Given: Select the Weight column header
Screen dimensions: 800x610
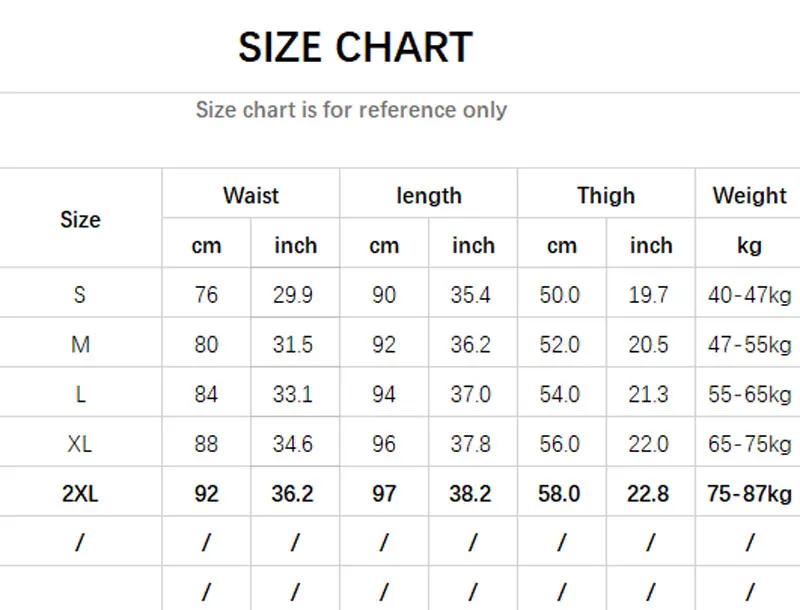Looking at the screenshot, I should tap(749, 195).
